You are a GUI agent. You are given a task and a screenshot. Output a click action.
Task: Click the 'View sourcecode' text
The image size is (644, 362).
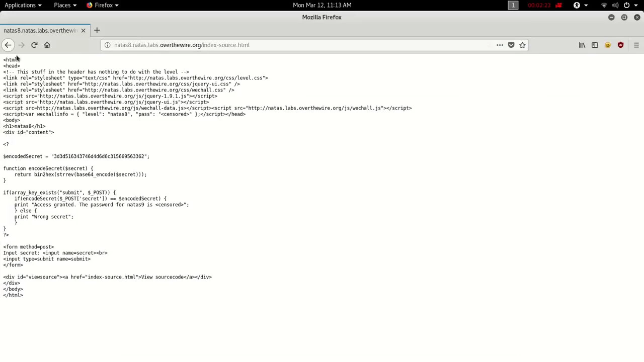click(162, 277)
